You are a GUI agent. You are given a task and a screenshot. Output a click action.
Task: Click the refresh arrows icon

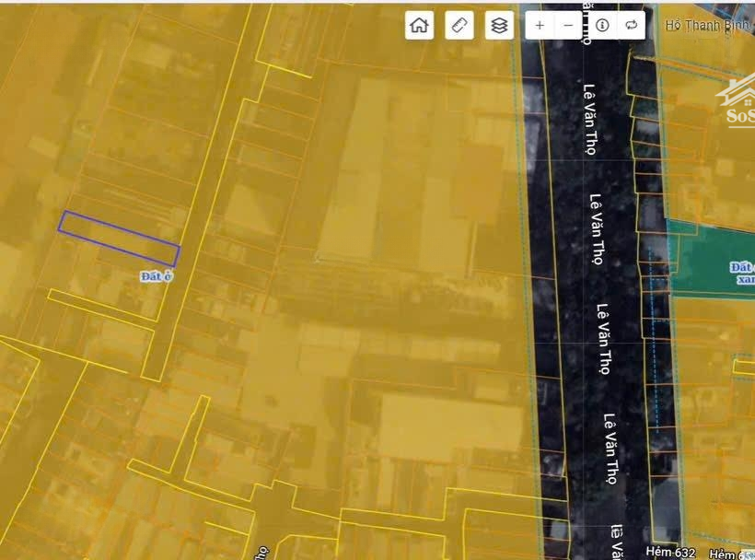(631, 26)
